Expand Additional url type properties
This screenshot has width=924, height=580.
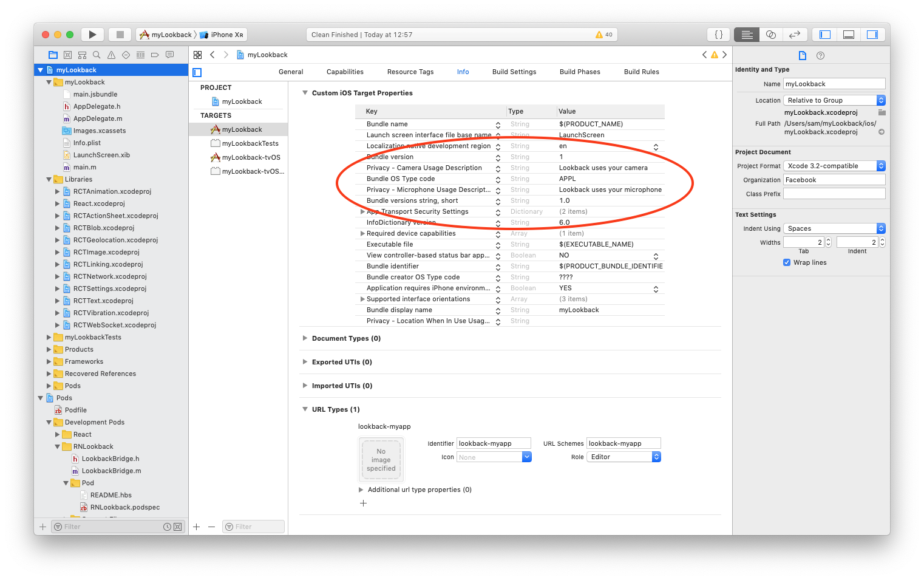point(361,490)
